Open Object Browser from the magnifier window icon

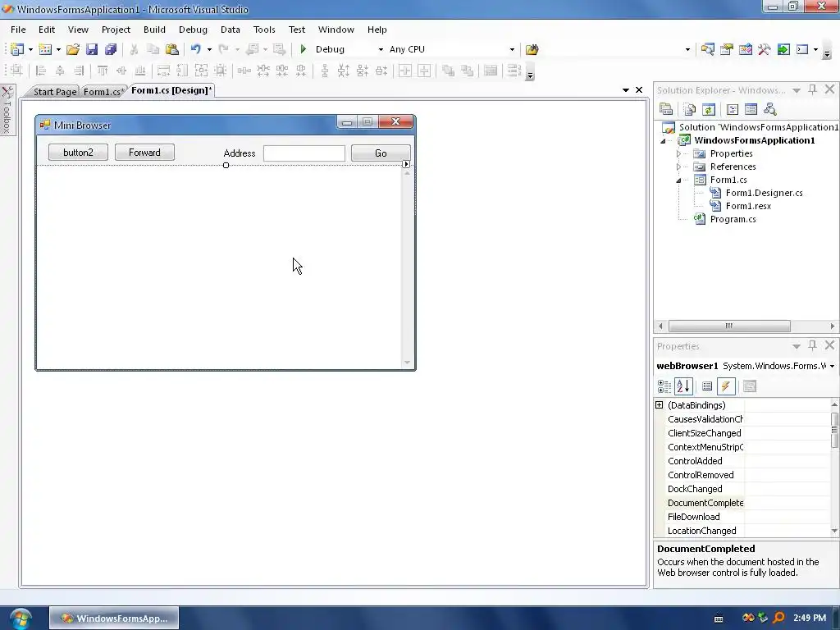tap(708, 49)
